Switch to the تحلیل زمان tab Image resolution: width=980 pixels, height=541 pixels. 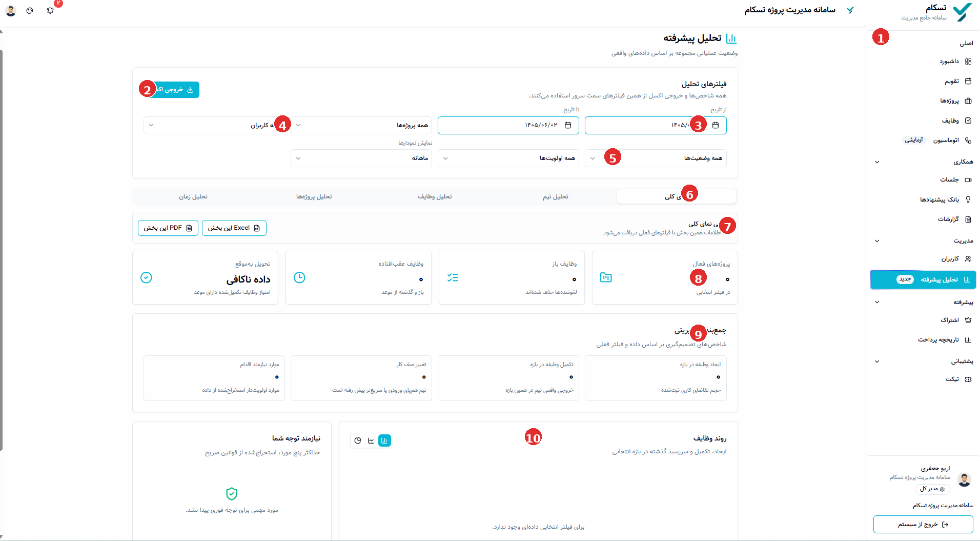[193, 196]
